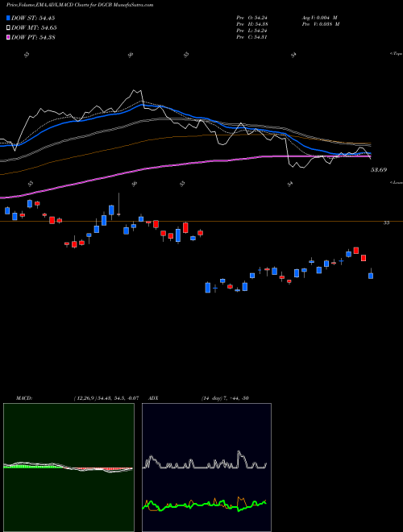Click the chart title mentioning DGCB MunafaSutra.com
This screenshot has width=403, height=532.
point(80,5)
